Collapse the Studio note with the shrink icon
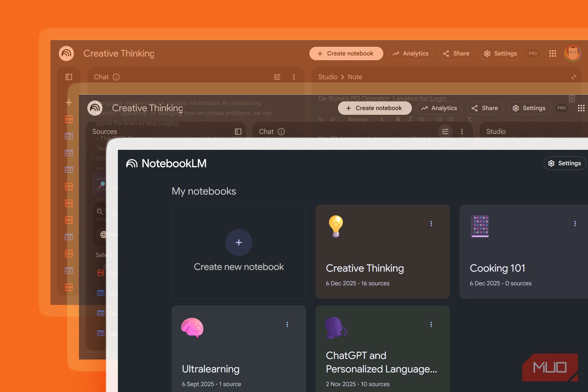Viewport: 588px width, 392px height. coord(573,77)
